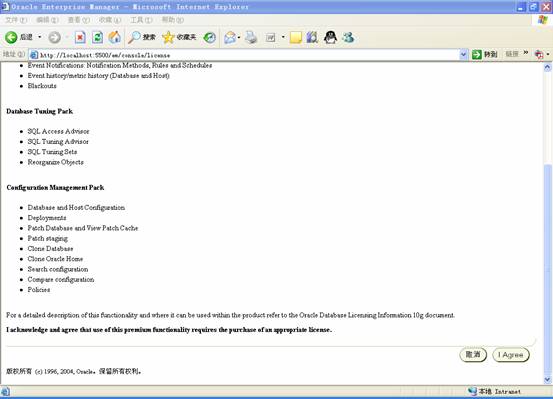Click the 'Blackouts' list item
Image resolution: width=553 pixels, height=399 pixels.
click(42, 86)
